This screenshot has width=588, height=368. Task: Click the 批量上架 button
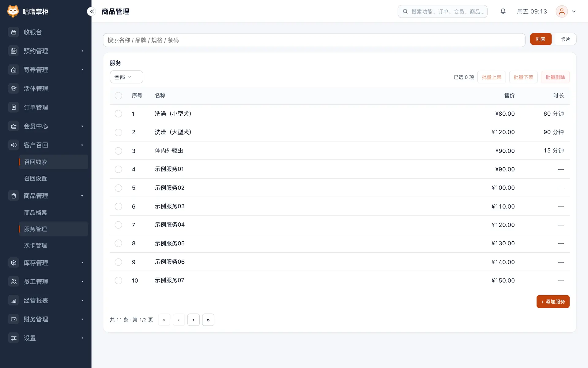tap(492, 77)
